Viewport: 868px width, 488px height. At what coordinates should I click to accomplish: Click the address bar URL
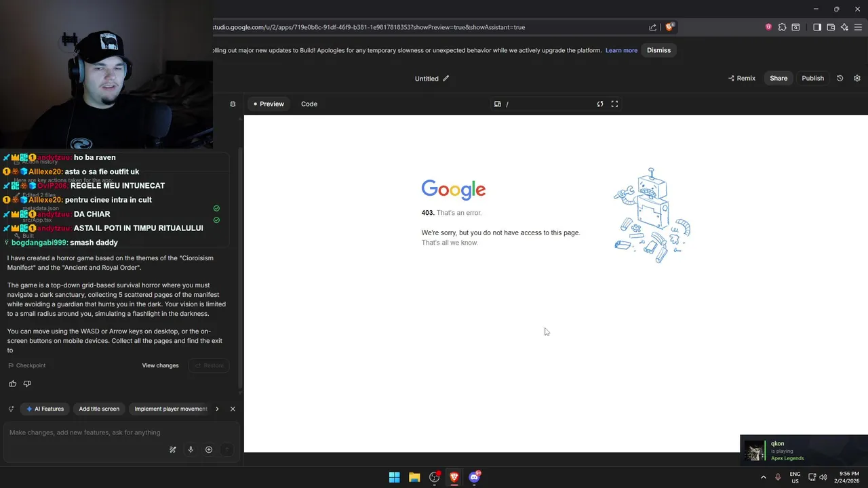(369, 27)
